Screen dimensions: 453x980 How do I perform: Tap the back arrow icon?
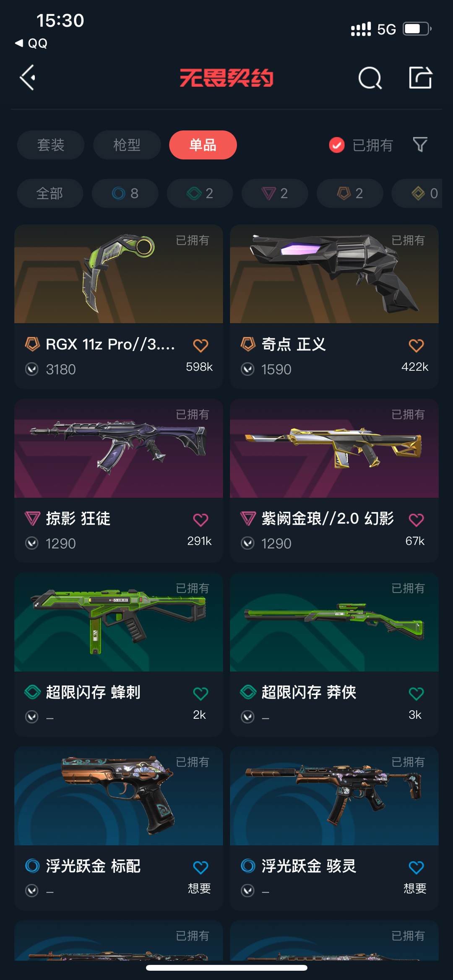tap(28, 78)
